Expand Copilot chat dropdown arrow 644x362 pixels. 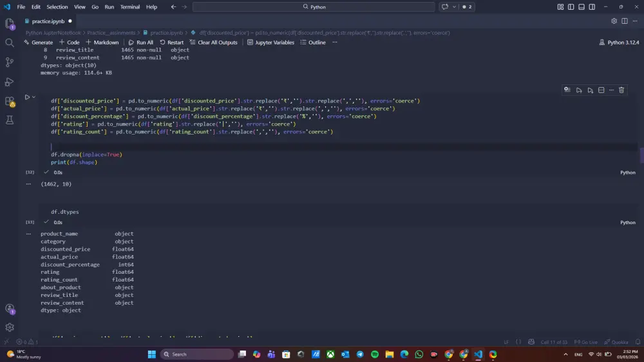point(454,7)
